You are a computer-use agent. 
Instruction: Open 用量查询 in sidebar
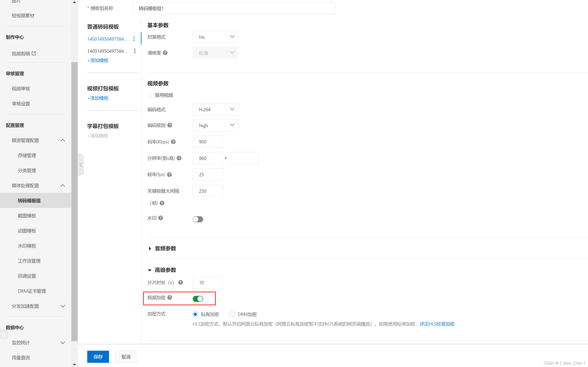(x=21, y=358)
